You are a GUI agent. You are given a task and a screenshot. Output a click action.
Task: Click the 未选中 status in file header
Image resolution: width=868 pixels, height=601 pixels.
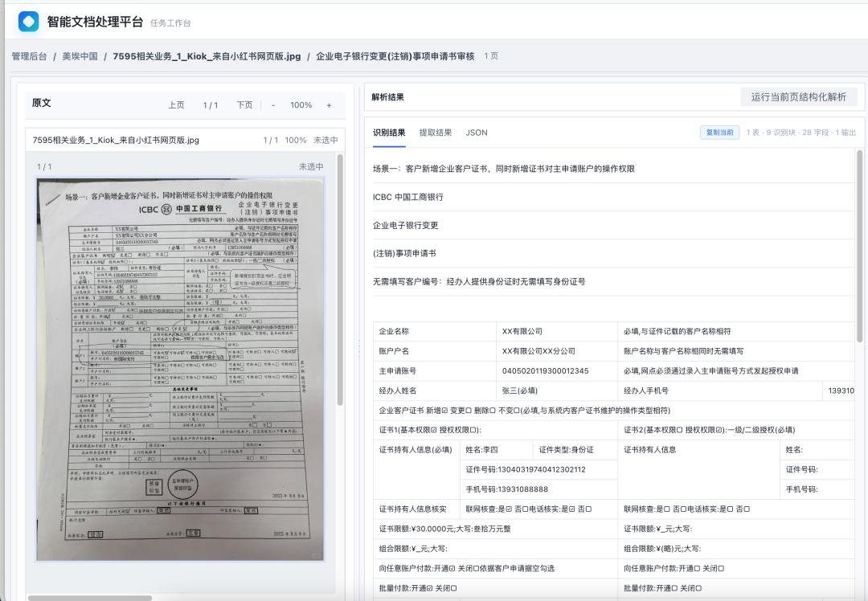tap(325, 140)
